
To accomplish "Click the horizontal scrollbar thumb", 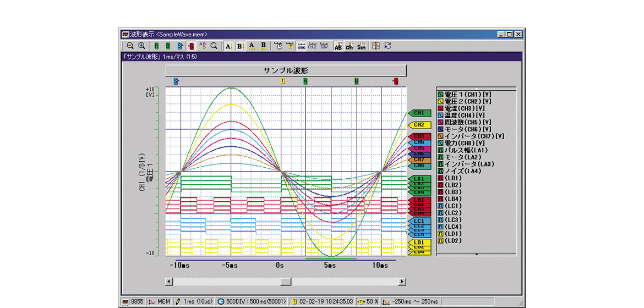I will [286, 282].
